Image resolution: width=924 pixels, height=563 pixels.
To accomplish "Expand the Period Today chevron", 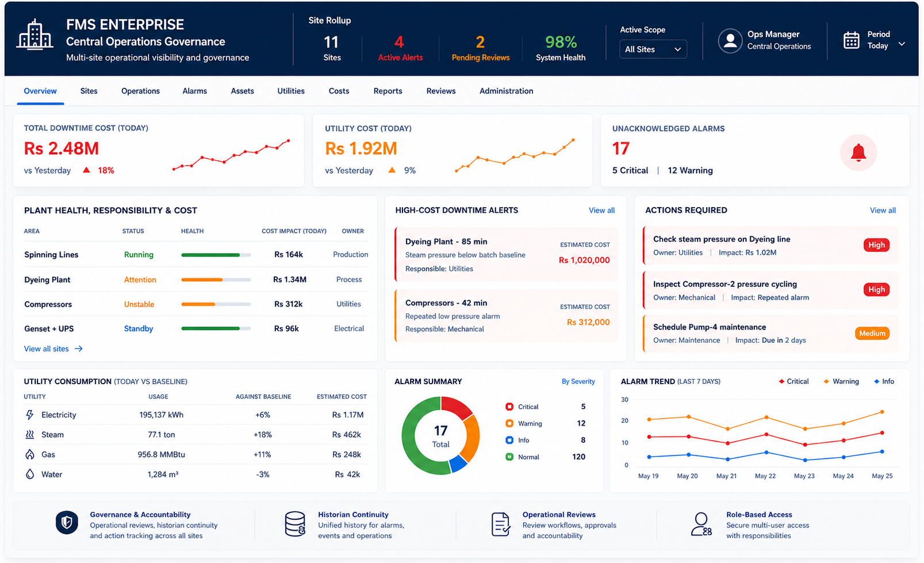I will click(x=902, y=44).
